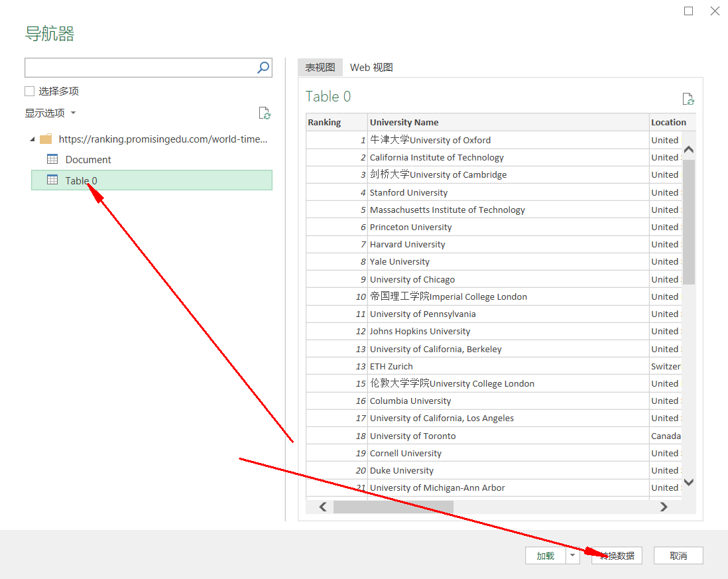Maximize the Navigator window
Image resolution: width=728 pixels, height=579 pixels.
click(x=688, y=11)
